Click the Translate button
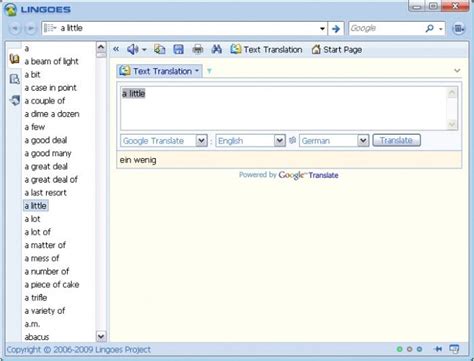 coord(396,140)
